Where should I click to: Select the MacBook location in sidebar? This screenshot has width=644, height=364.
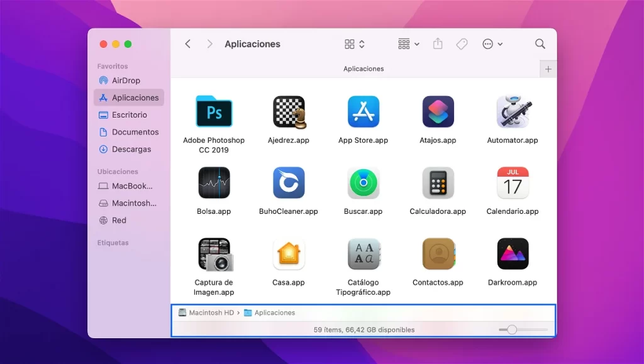pos(129,186)
